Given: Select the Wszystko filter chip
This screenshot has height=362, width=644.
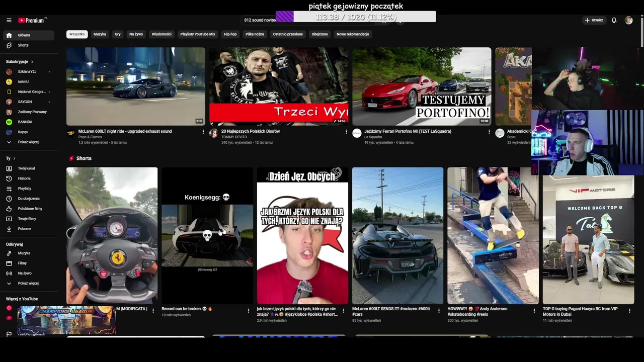Looking at the screenshot, I should coord(77,34).
